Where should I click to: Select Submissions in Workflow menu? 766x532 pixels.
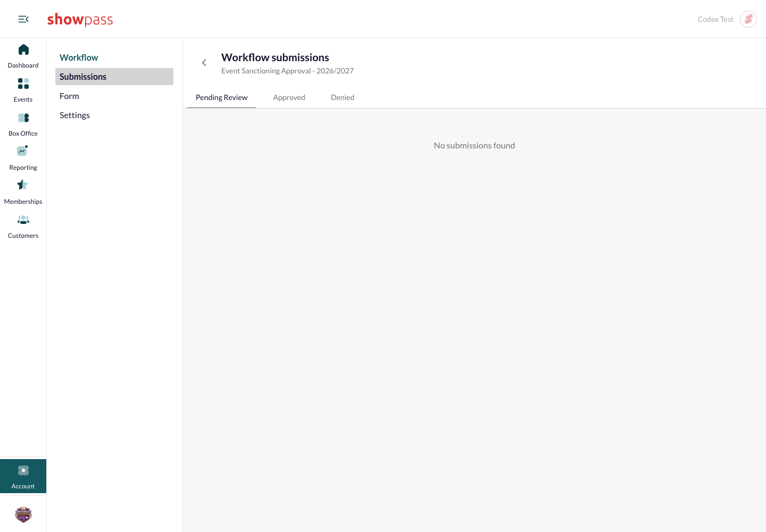coord(114,77)
